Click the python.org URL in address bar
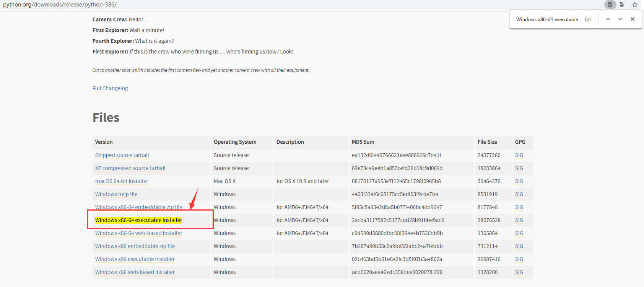The width and height of the screenshot is (644, 287). [60, 5]
